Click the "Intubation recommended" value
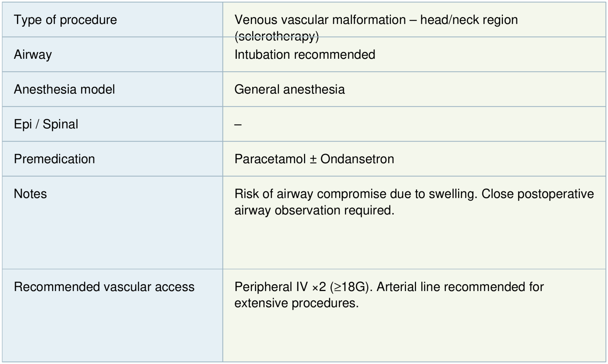 (305, 55)
